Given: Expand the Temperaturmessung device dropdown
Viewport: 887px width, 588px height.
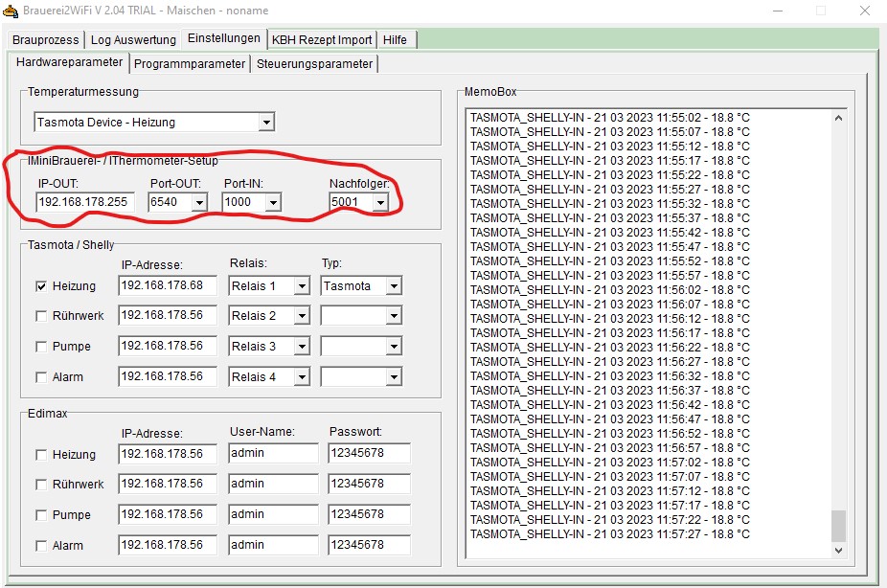Looking at the screenshot, I should point(266,123).
